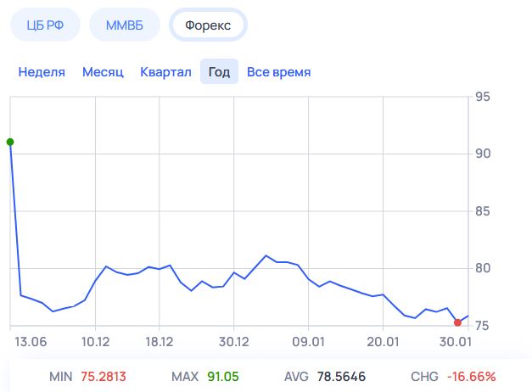Click the 30.12 date axis label
Image resolution: width=532 pixels, height=392 pixels.
(233, 341)
